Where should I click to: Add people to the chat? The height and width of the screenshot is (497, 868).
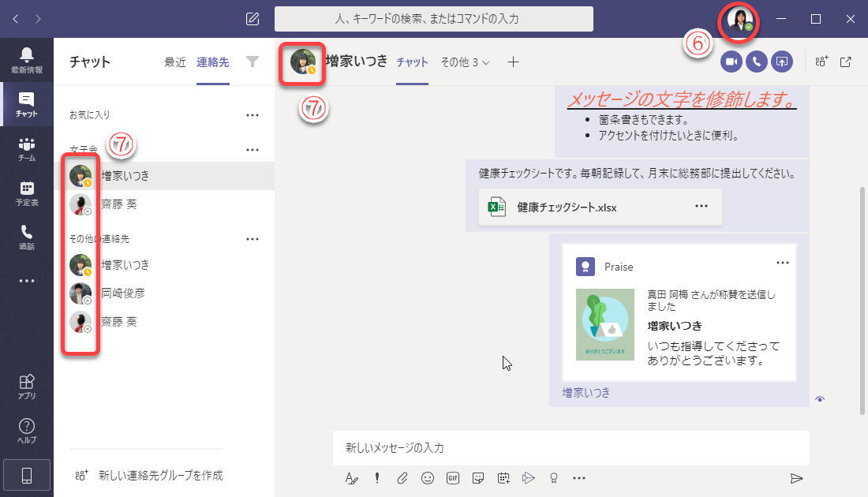tap(821, 62)
